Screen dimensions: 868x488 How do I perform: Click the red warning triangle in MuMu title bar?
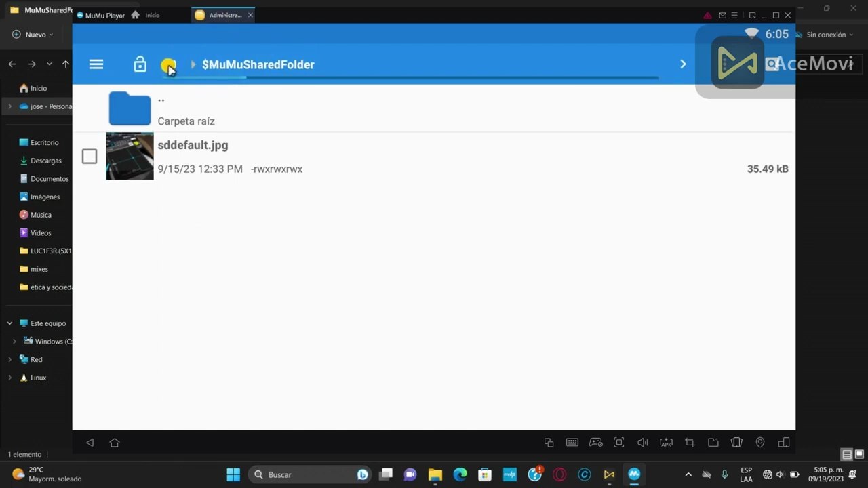(707, 15)
